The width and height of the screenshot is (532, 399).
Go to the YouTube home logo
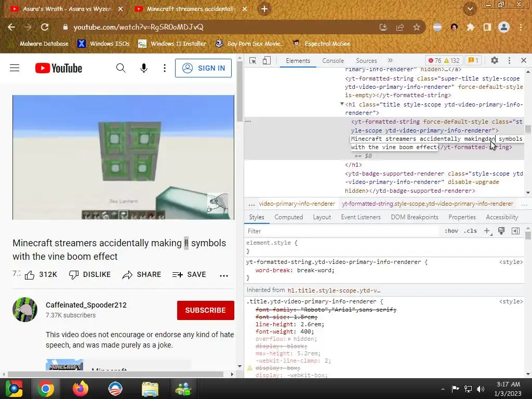coord(59,68)
